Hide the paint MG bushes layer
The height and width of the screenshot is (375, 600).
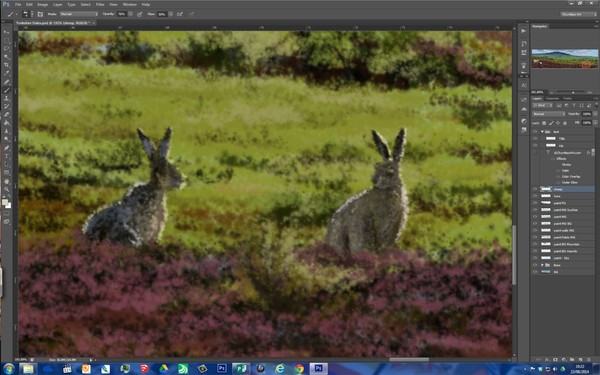[535, 210]
